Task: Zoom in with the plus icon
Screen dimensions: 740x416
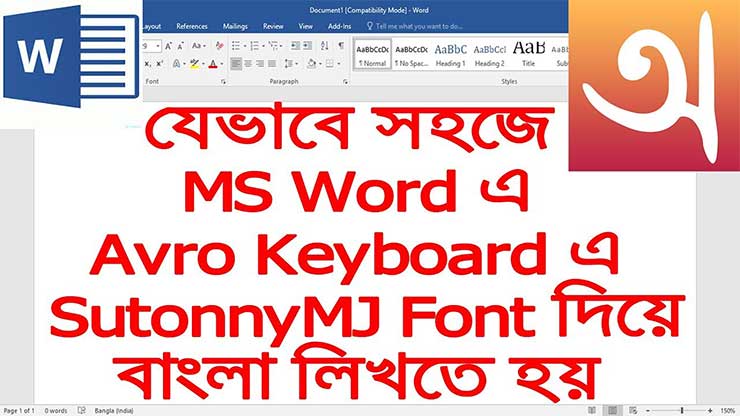Action: click(710, 411)
